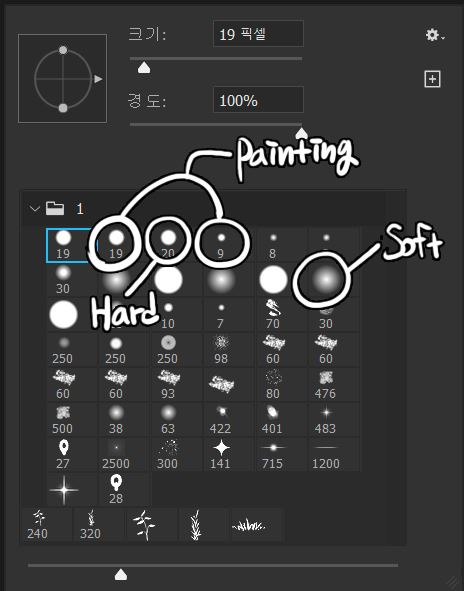Select the leaf branch brush 240
The width and height of the screenshot is (464, 591).
[38, 525]
